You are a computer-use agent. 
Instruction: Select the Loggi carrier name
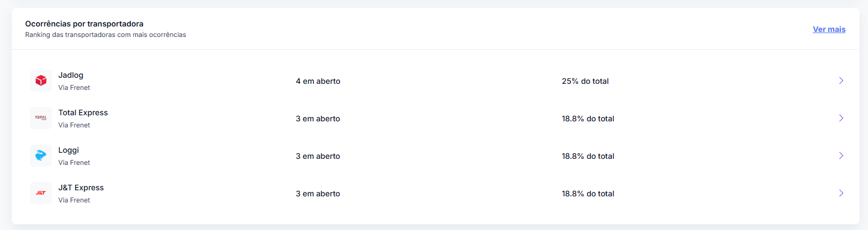(68, 150)
